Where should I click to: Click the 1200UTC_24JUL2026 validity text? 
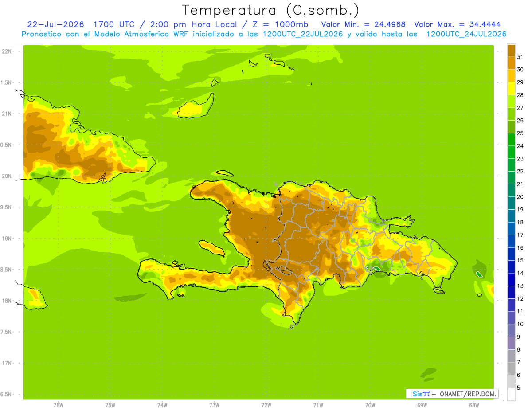tap(466, 34)
